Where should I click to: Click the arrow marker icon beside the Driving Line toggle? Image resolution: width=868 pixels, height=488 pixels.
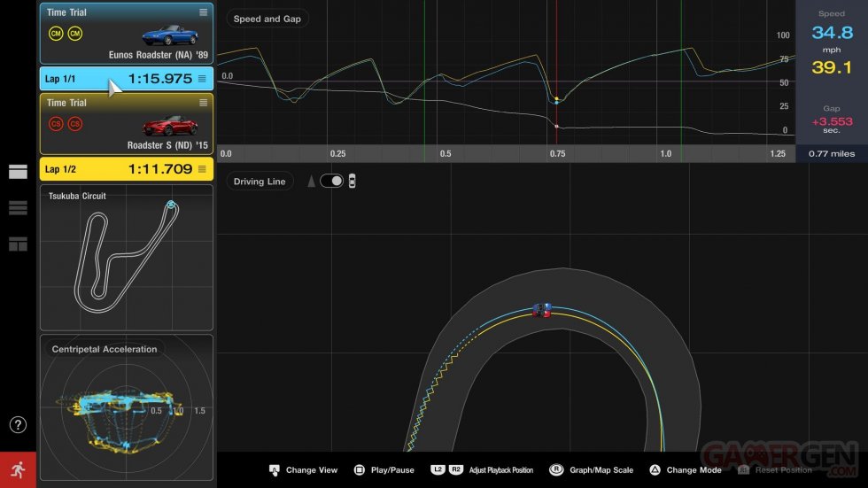311,181
